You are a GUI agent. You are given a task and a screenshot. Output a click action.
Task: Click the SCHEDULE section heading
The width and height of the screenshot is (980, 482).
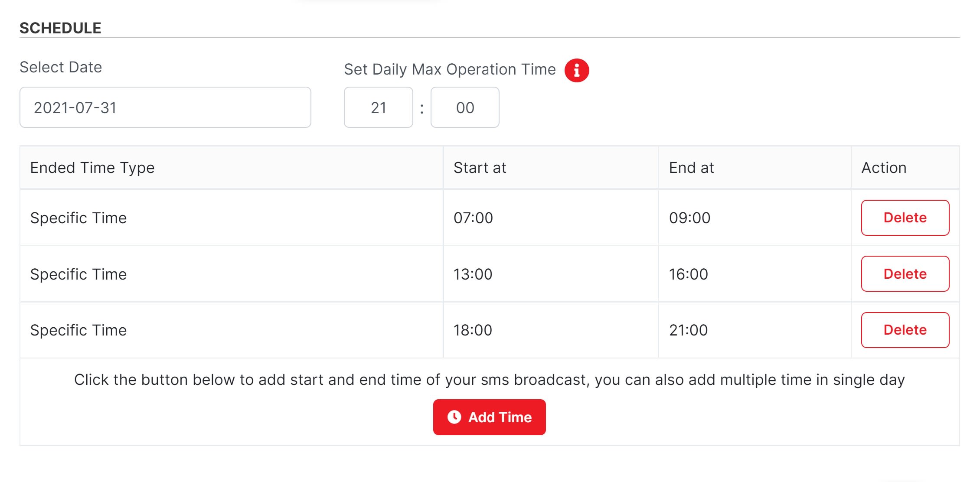(60, 28)
